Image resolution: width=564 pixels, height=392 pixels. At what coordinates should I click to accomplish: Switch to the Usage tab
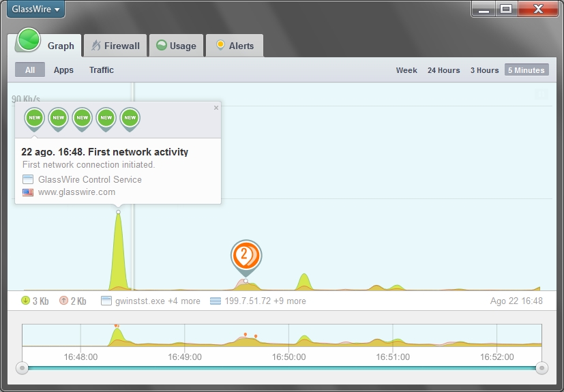click(176, 46)
